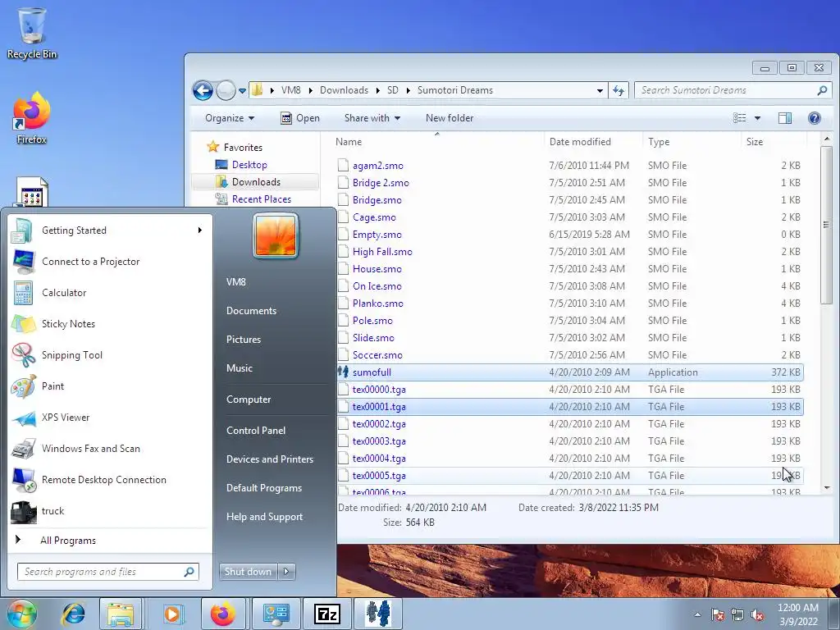Launch Windows Media Player from taskbar
The height and width of the screenshot is (630, 840).
(172, 614)
